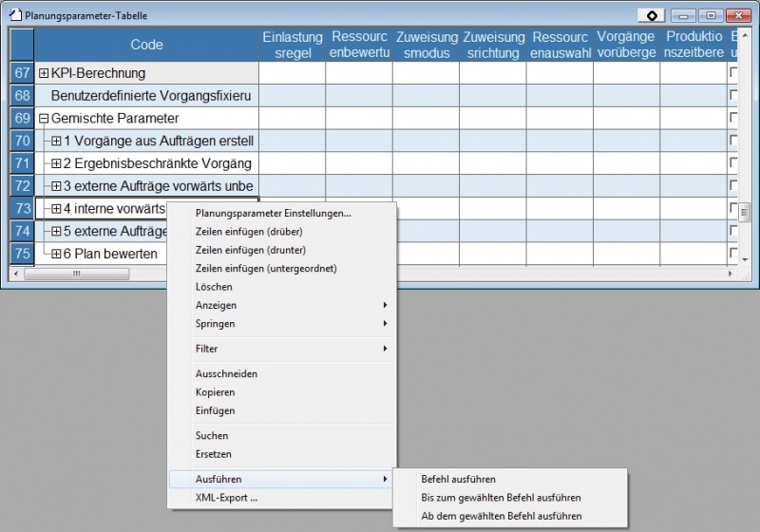Select 'Befehl ausführen' from the submenu
The height and width of the screenshot is (532, 760).
click(458, 480)
